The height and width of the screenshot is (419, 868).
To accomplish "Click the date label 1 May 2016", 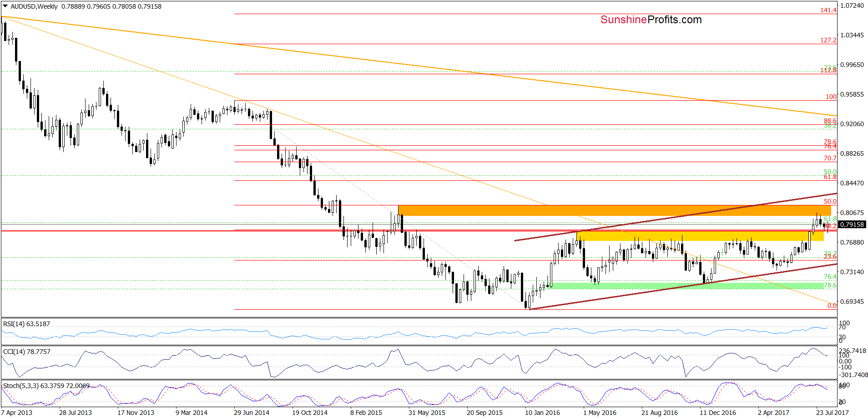I will 600,413.
